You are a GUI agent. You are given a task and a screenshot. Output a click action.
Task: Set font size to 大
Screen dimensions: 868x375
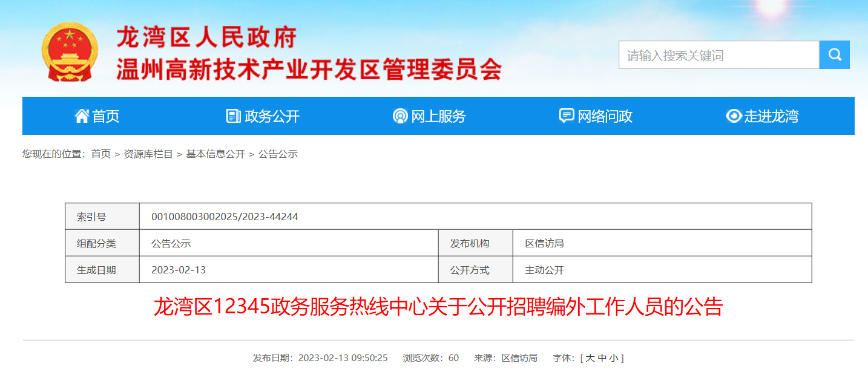[590, 358]
